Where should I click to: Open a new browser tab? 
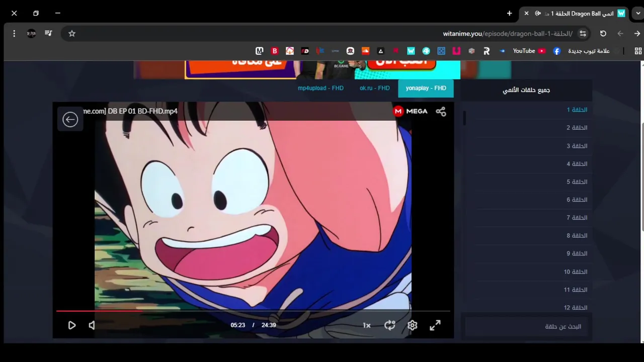click(x=509, y=14)
